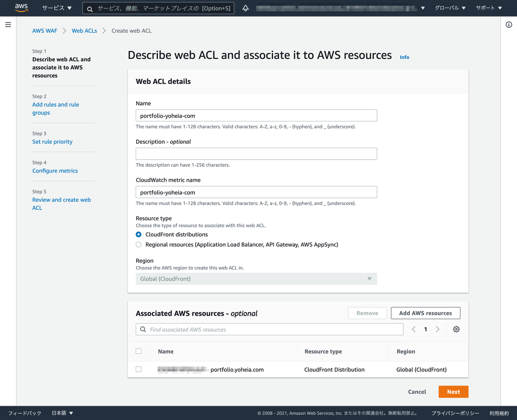Click the magnifier in the resources search box
This screenshot has width=517, height=420.
pos(143,329)
